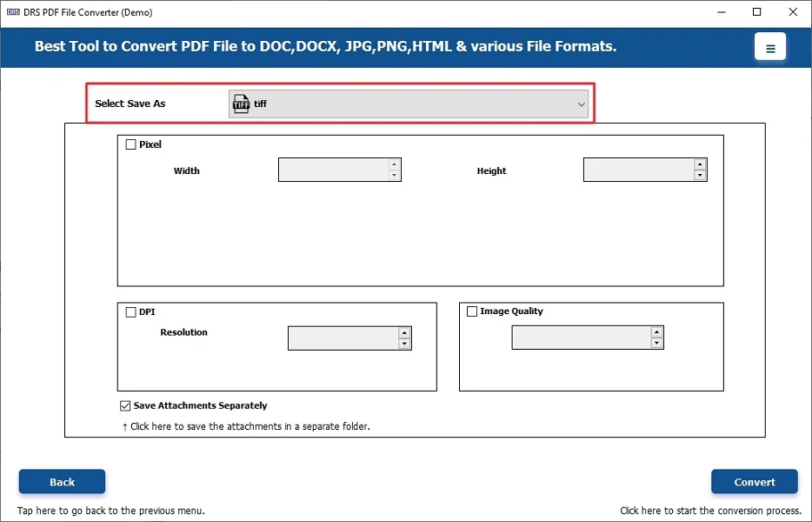Decrease Image Quality value with down arrow
Screen dimensions: 812x522
coord(656,344)
